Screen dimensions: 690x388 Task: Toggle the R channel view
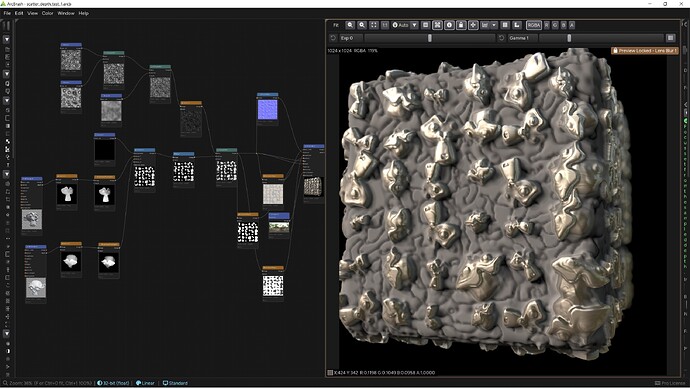(x=547, y=25)
